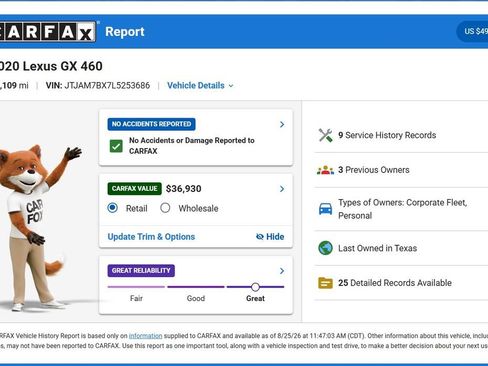Click the 3 Previous Owners text

coord(374,170)
